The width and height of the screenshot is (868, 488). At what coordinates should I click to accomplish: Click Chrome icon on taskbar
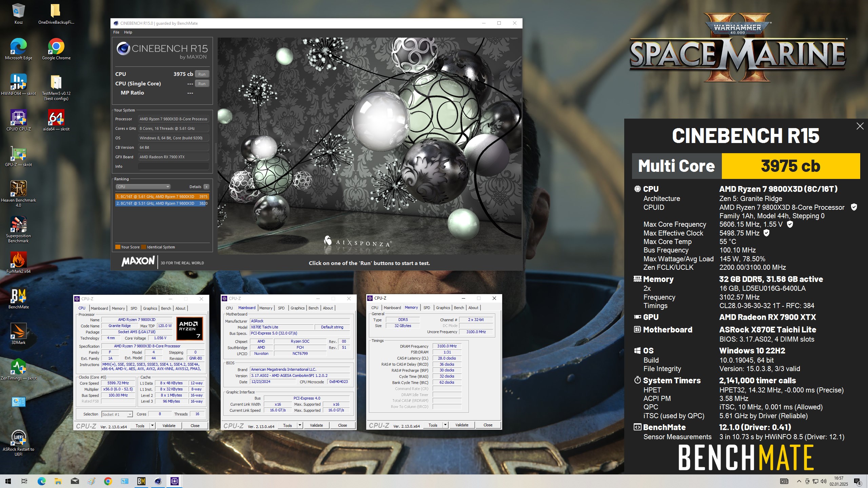108,481
